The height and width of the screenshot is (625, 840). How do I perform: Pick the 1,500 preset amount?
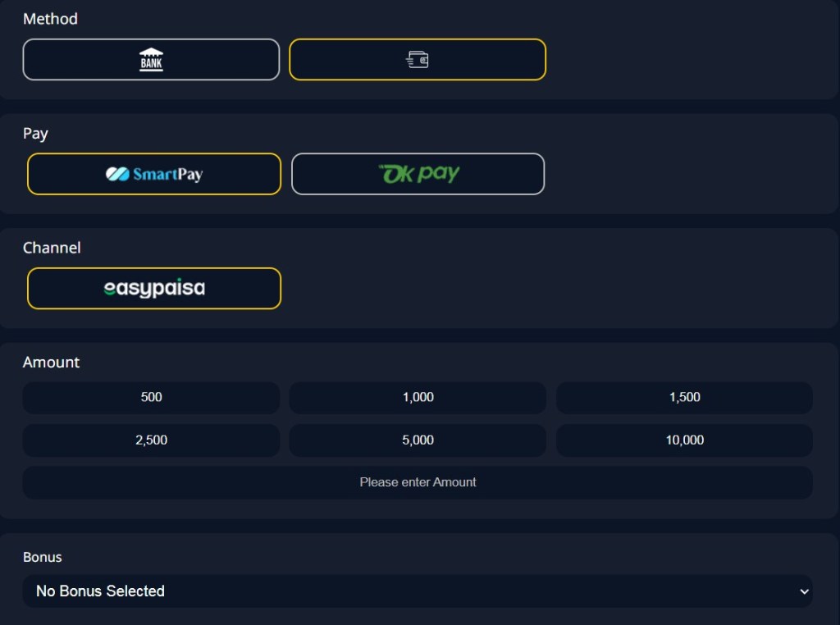(x=684, y=398)
